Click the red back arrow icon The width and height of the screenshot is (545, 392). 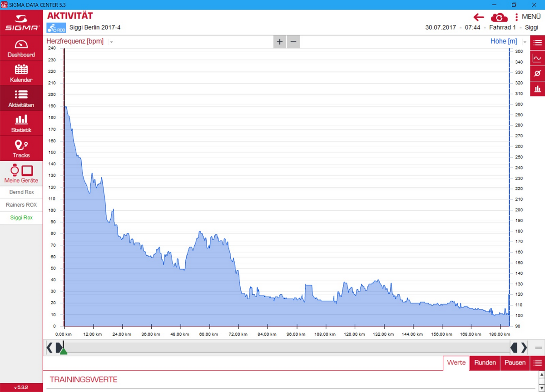pos(479,17)
